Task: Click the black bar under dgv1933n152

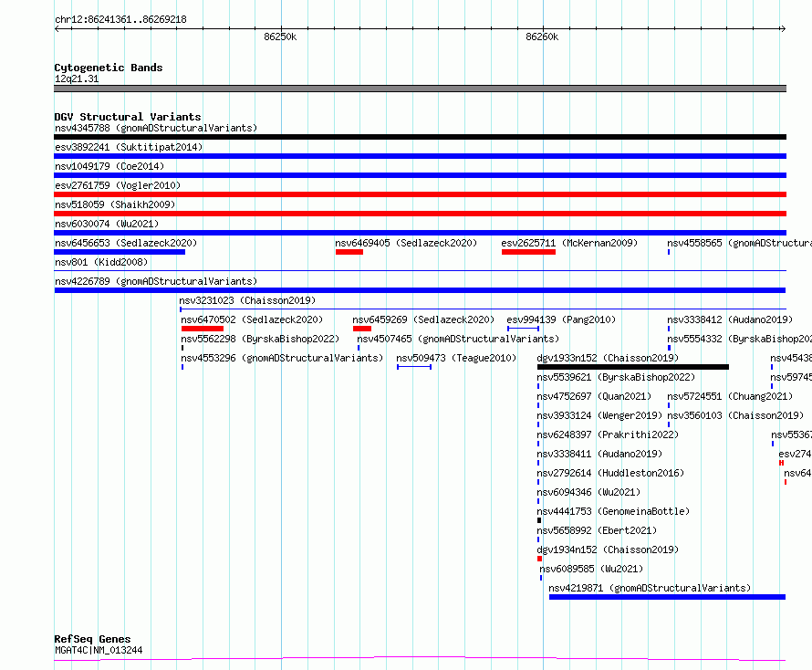Action: pos(633,367)
